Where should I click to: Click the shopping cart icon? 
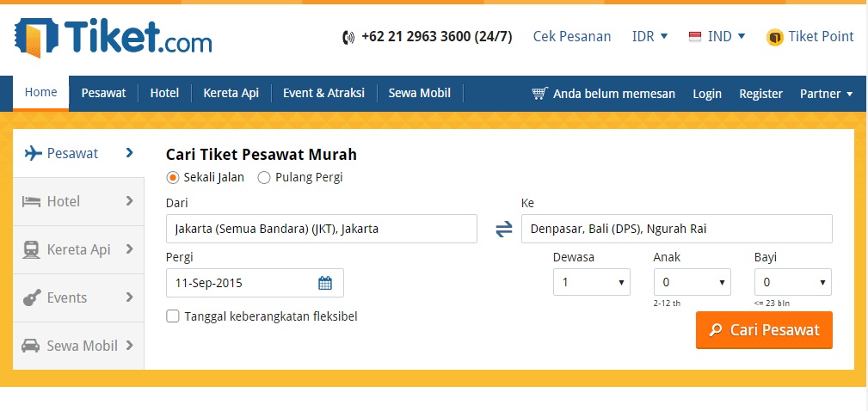pos(539,94)
